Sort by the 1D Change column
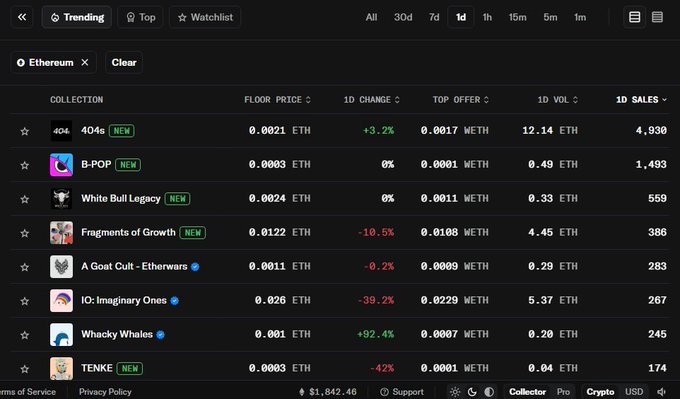Image resolution: width=680 pixels, height=399 pixels. point(372,100)
